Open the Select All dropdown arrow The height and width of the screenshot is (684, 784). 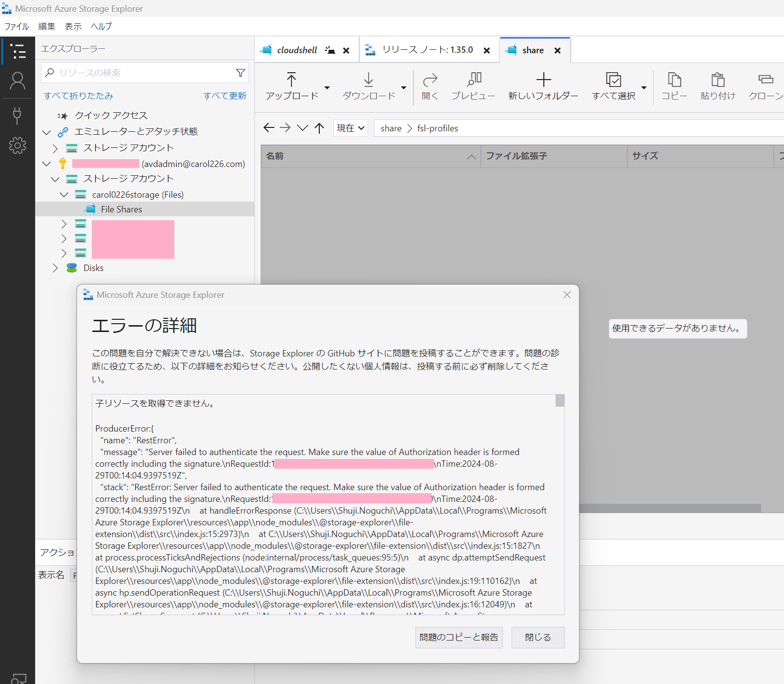(644, 88)
